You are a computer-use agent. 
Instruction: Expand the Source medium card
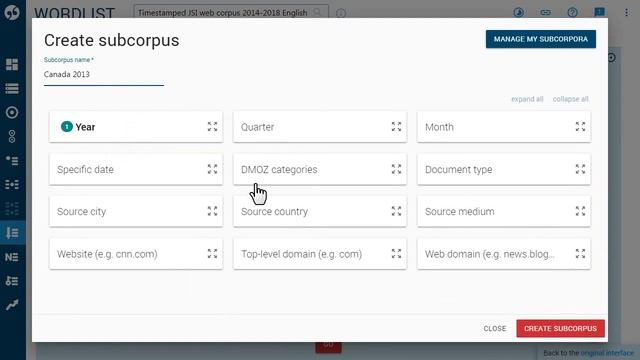click(580, 211)
